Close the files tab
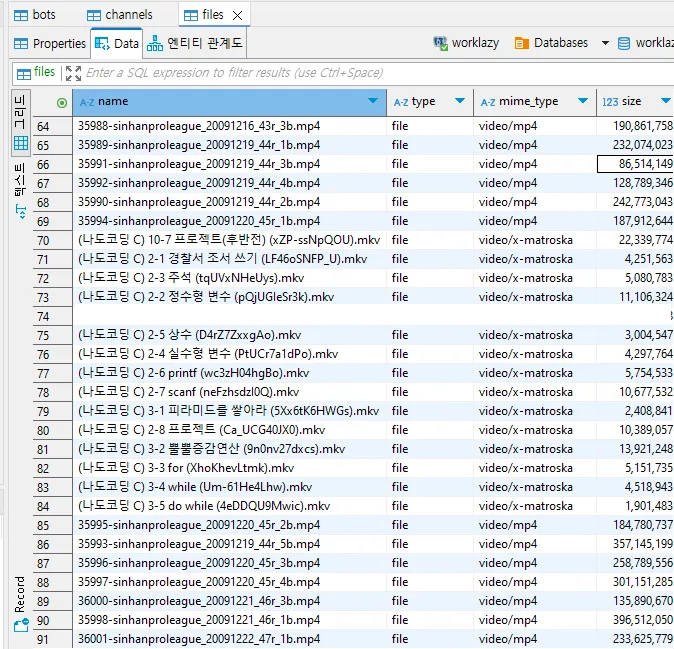The height and width of the screenshot is (649, 674). point(237,15)
